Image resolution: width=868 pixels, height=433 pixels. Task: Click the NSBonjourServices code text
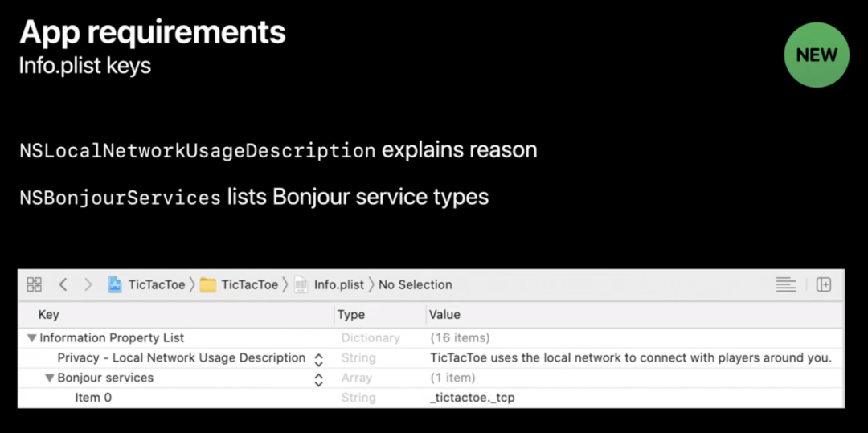[120, 198]
